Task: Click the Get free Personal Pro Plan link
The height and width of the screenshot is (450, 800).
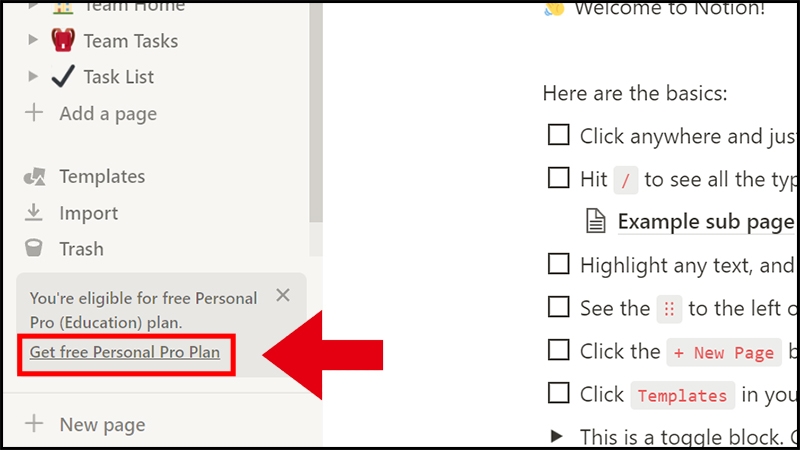Action: [x=125, y=352]
